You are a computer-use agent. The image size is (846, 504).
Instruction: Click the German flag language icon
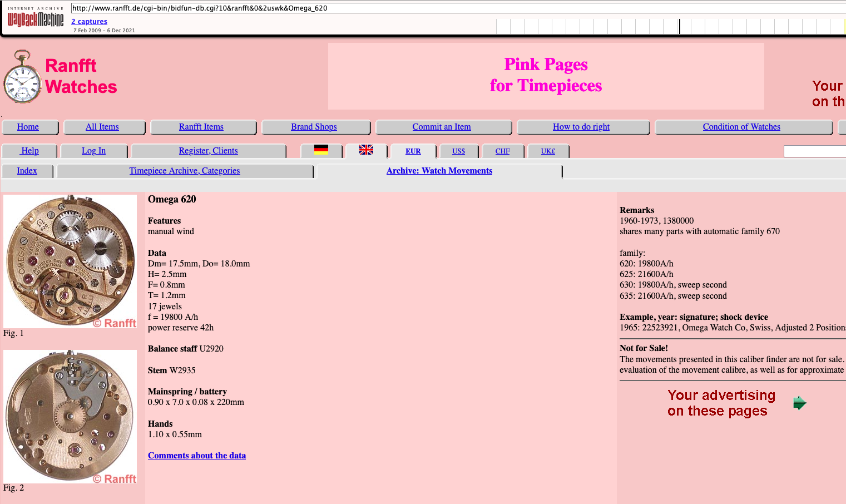point(321,150)
